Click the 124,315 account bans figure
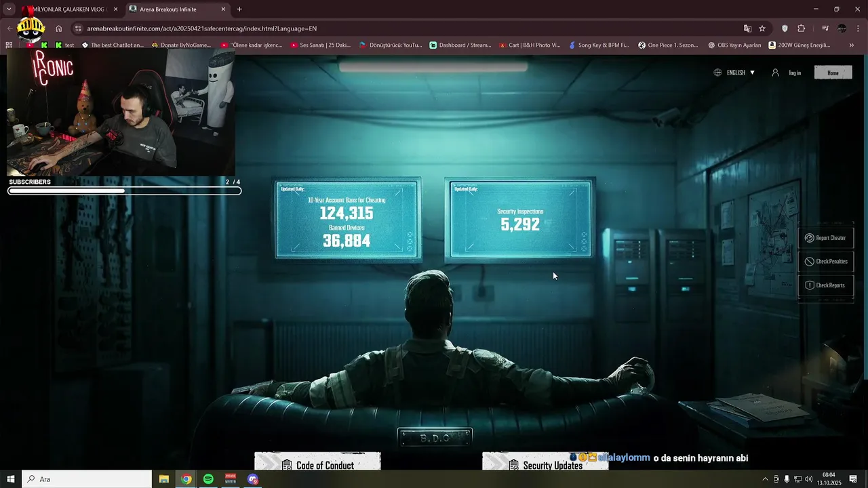 click(x=347, y=213)
